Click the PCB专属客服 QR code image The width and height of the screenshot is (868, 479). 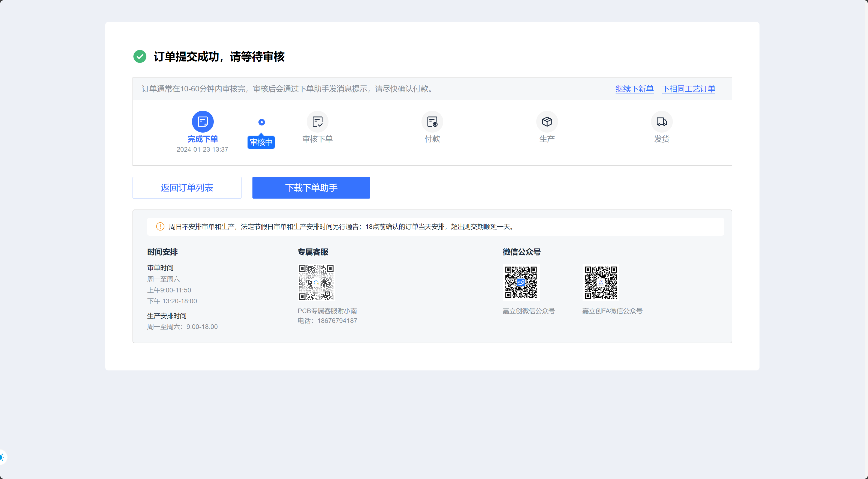click(x=316, y=283)
